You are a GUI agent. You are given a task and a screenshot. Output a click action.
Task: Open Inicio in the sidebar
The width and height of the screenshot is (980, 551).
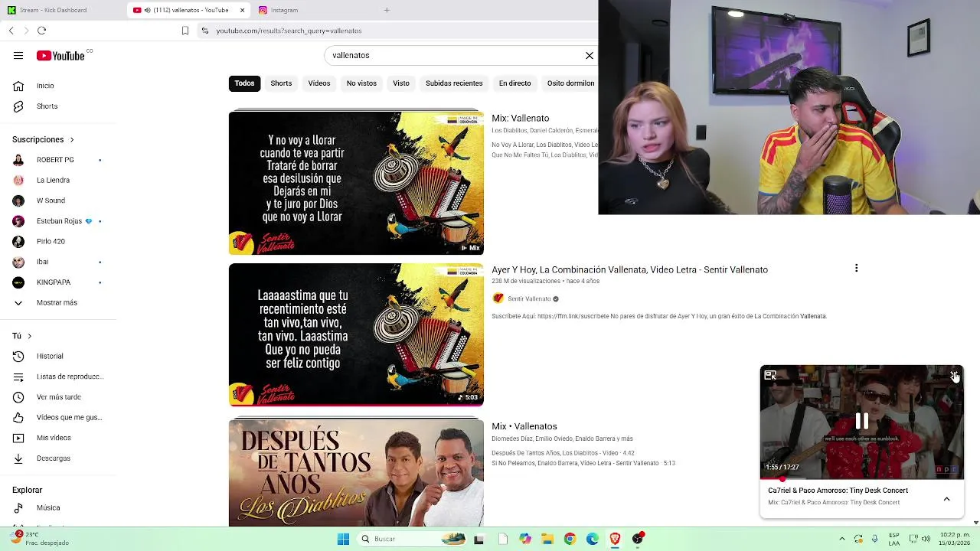click(x=45, y=86)
